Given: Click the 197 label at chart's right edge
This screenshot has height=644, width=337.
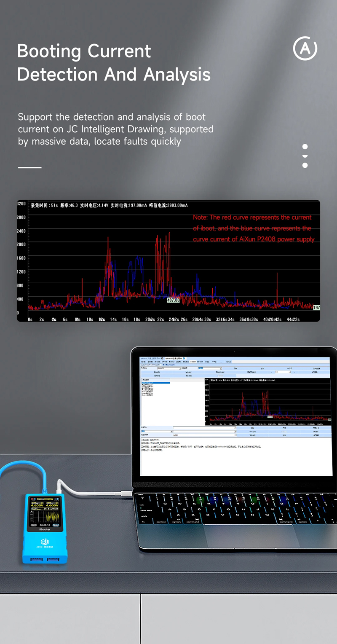Looking at the screenshot, I should click(x=316, y=308).
